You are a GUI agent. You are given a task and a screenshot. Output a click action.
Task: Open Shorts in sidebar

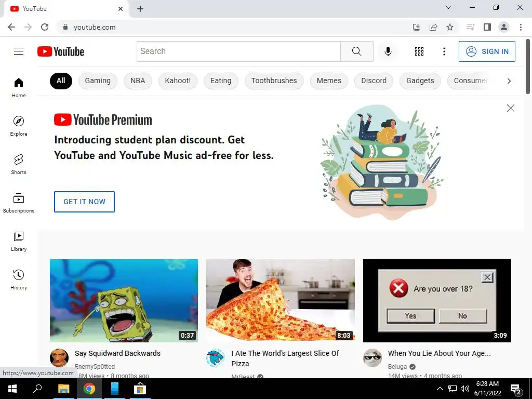(19, 164)
